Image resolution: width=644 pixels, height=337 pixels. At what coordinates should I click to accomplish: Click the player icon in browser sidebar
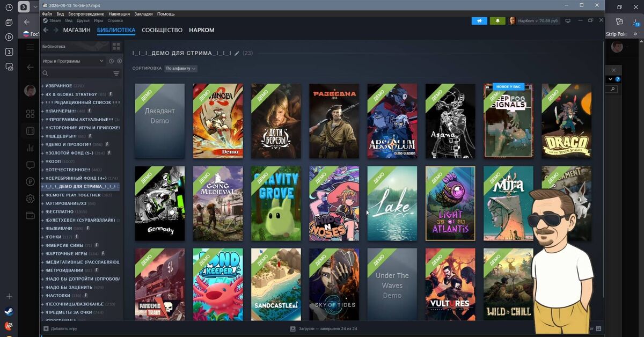[9, 37]
